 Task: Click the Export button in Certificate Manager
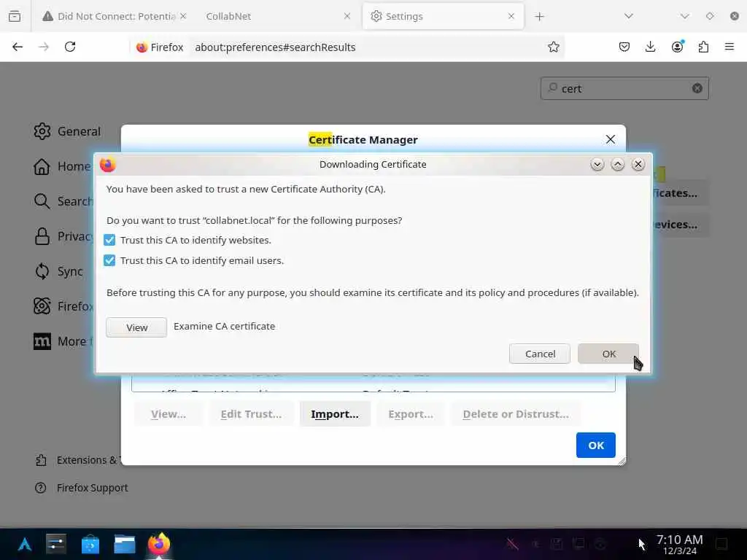point(411,414)
